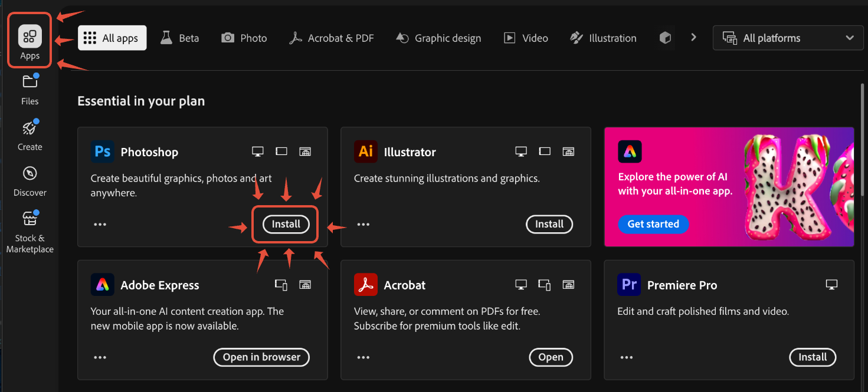Click Acrobat web platform icon
868x392 pixels.
point(568,285)
